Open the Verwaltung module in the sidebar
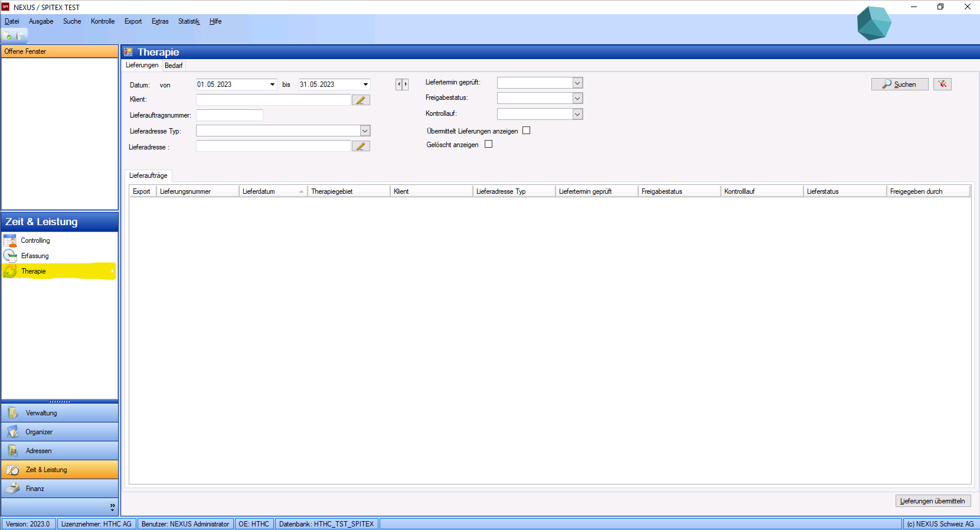The width and height of the screenshot is (980, 530). pos(60,413)
